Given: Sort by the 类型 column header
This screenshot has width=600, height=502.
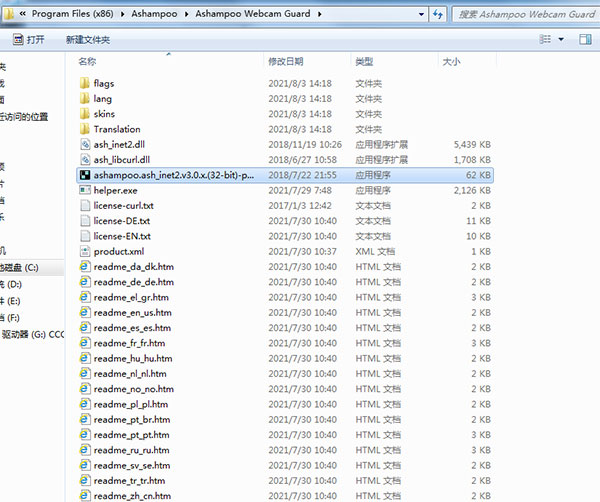Looking at the screenshot, I should tap(364, 61).
